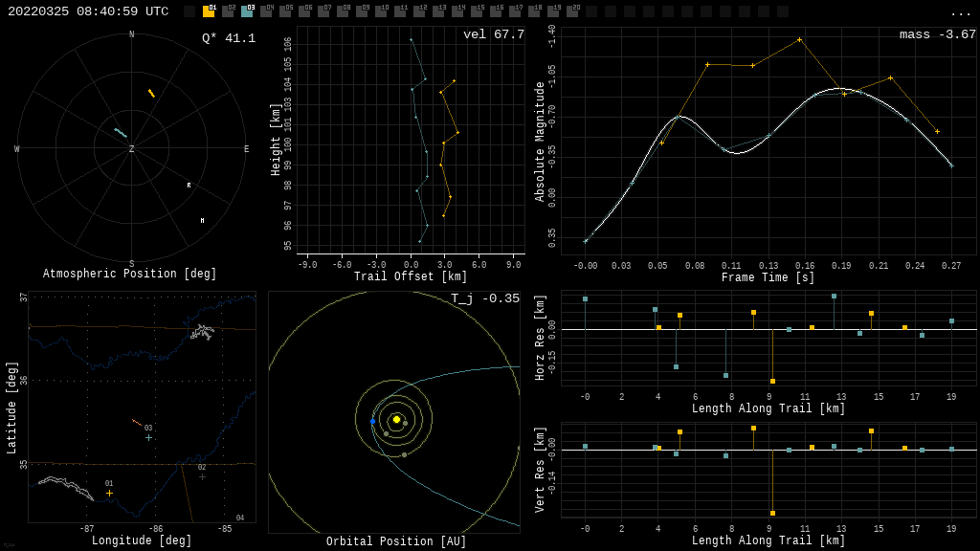Enable the gray station 02 square in top bar

point(228,11)
